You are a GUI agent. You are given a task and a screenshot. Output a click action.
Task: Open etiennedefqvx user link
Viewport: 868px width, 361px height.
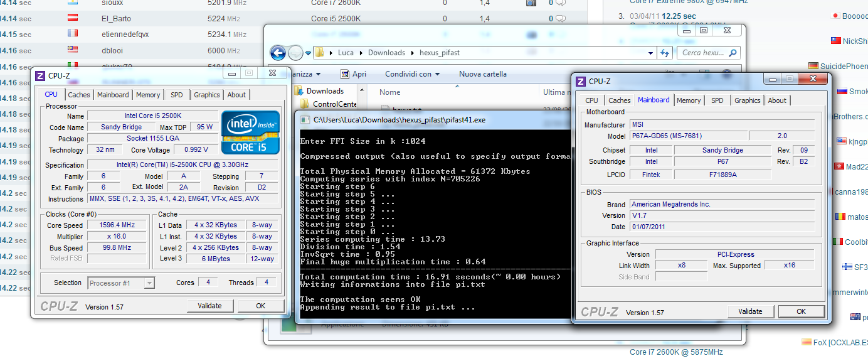(125, 35)
